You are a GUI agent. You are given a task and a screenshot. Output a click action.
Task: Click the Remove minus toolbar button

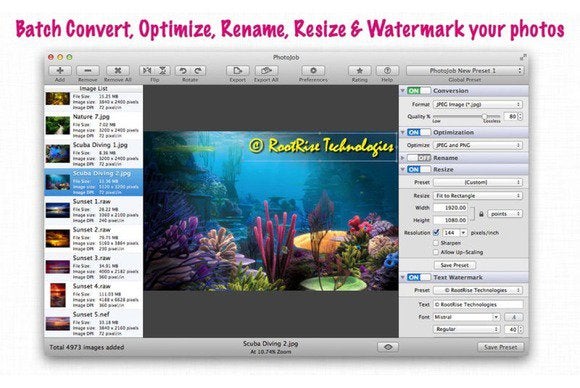coord(88,70)
